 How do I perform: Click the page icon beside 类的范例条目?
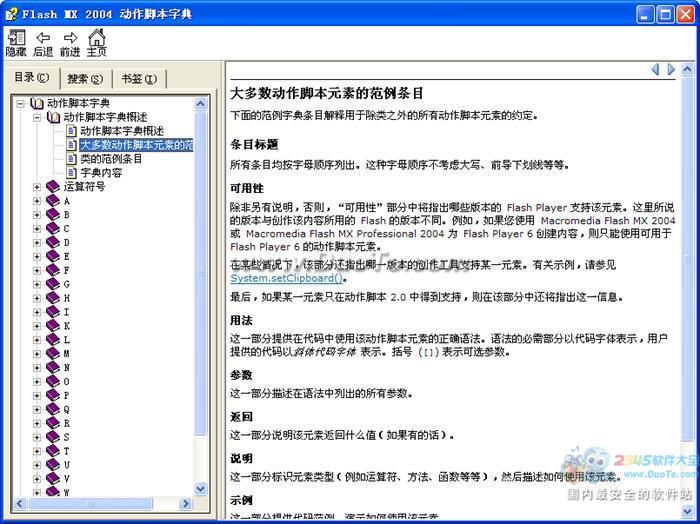point(71,158)
